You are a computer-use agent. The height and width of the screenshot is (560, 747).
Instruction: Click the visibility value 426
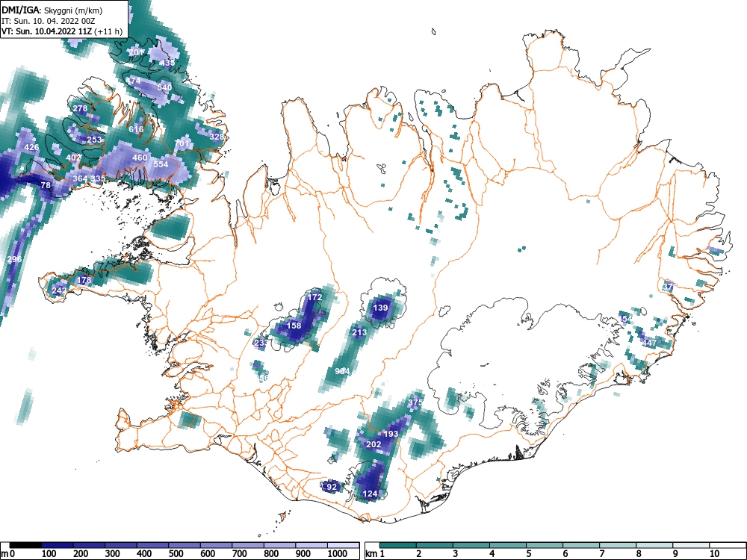[x=31, y=147]
